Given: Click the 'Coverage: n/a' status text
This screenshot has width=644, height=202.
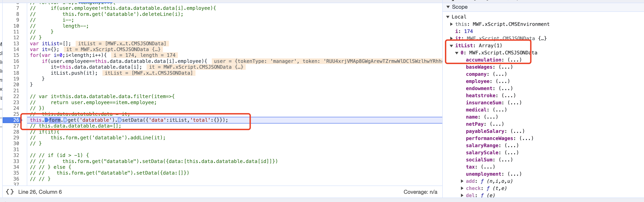Looking at the screenshot, I should (420, 192).
